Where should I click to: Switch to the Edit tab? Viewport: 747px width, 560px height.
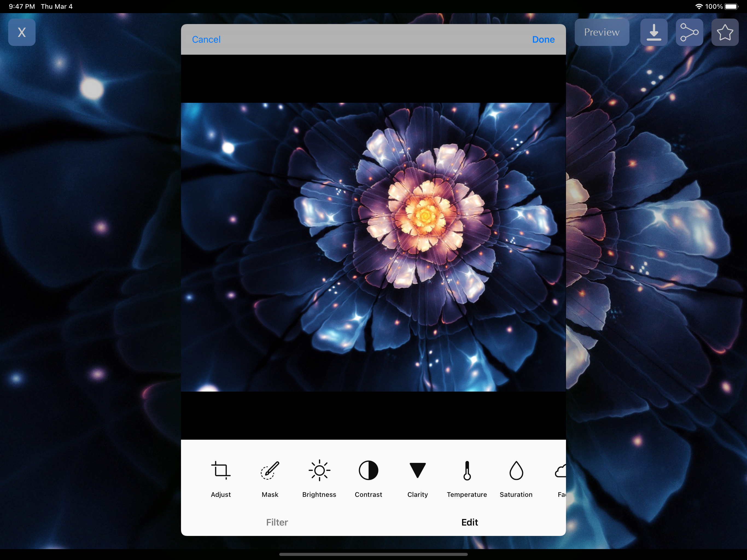469,522
